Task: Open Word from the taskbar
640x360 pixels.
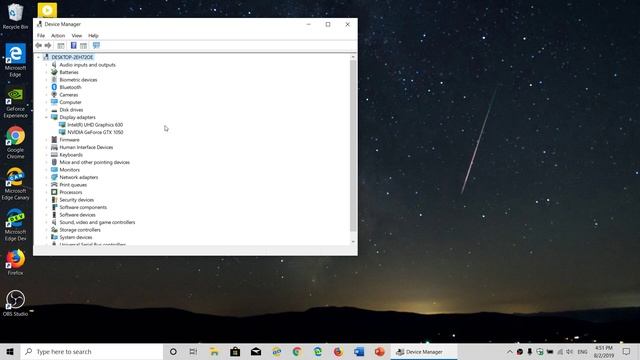Action: coord(359,351)
